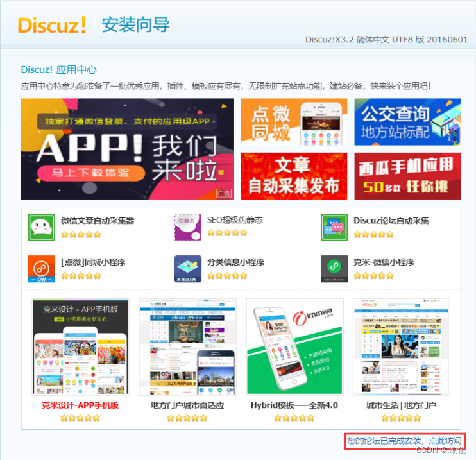Click star rating under SEO超级伪静态

click(x=227, y=233)
